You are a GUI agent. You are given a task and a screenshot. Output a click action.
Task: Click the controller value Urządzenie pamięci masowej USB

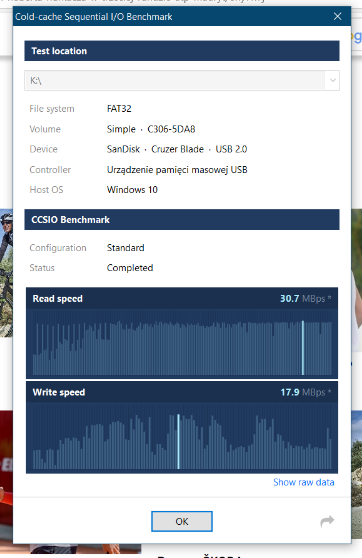[177, 170]
